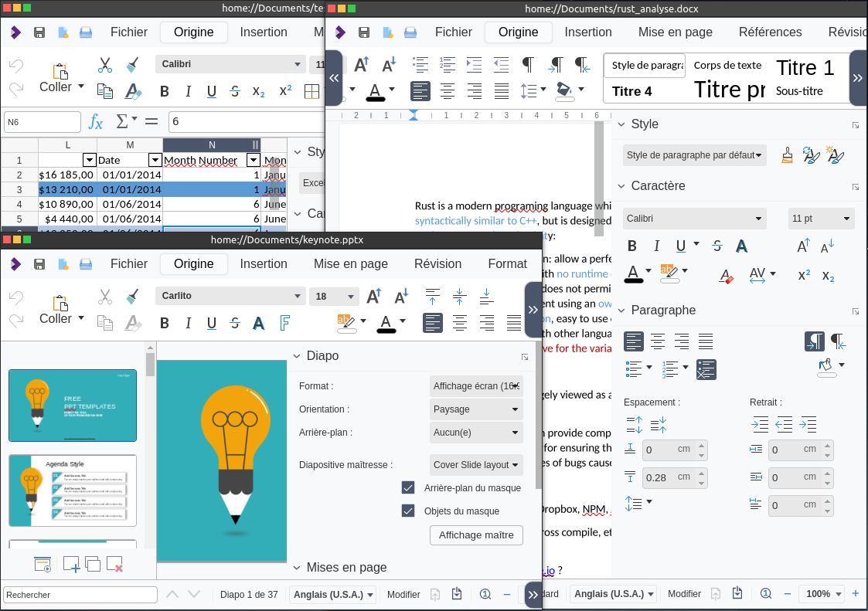Click clear direct formatting icon in docx sidebar
The width and height of the screenshot is (868, 611).
pos(727,275)
